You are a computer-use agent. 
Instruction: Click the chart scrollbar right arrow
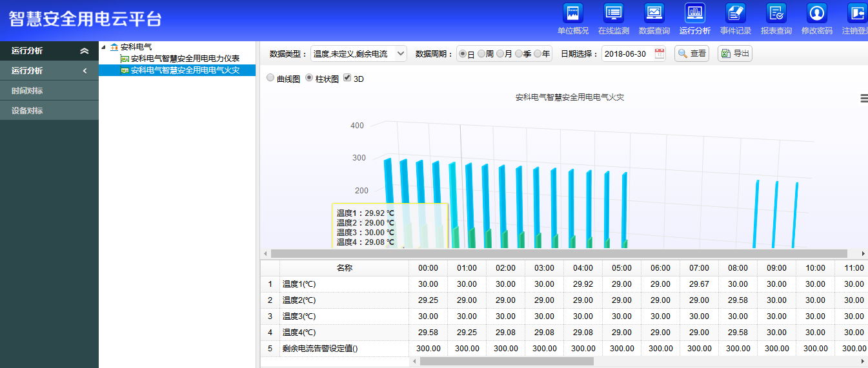coord(863,253)
